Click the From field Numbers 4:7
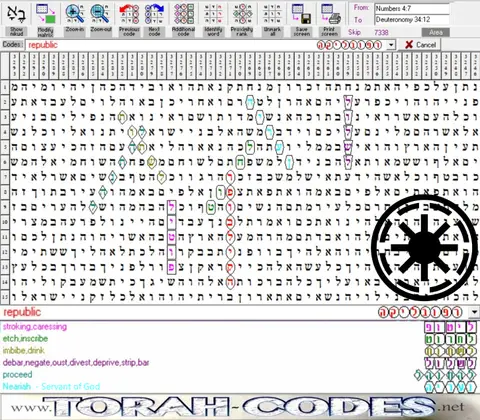Screen dimensions: 480x420 412,8
